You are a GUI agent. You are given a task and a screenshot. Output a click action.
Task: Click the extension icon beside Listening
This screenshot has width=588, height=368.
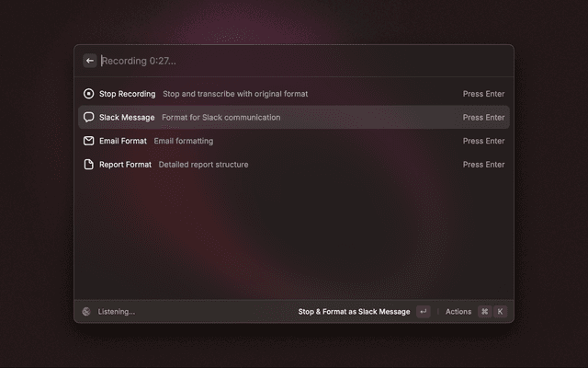pyautogui.click(x=86, y=312)
